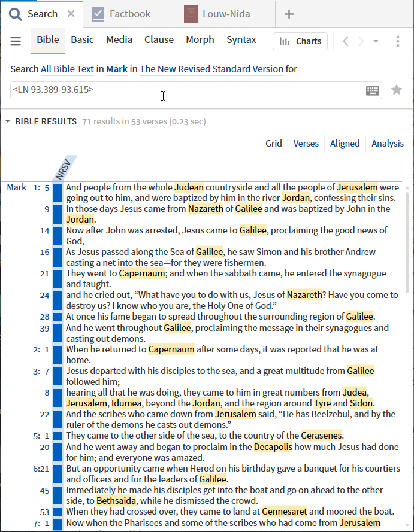Switch results to Aligned view
414x532 pixels.
click(345, 144)
